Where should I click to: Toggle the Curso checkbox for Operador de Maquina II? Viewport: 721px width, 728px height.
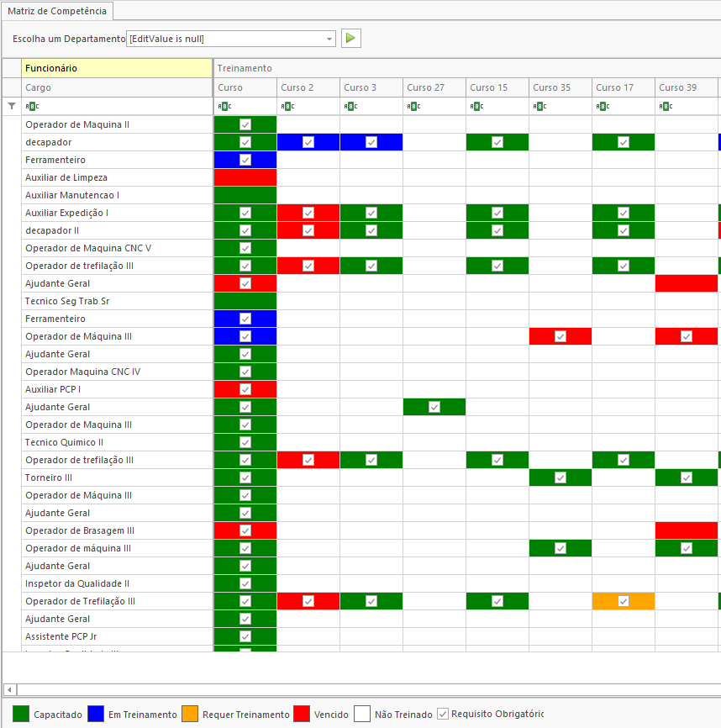point(245,124)
